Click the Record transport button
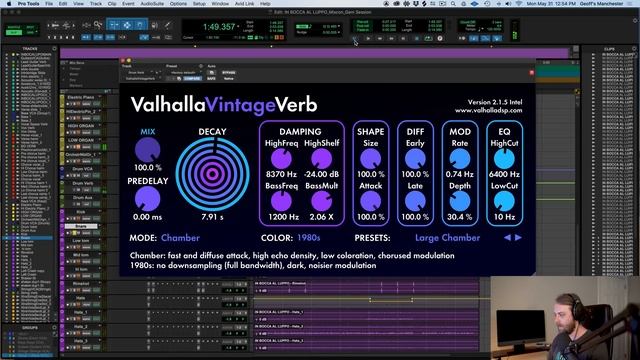 440,38
